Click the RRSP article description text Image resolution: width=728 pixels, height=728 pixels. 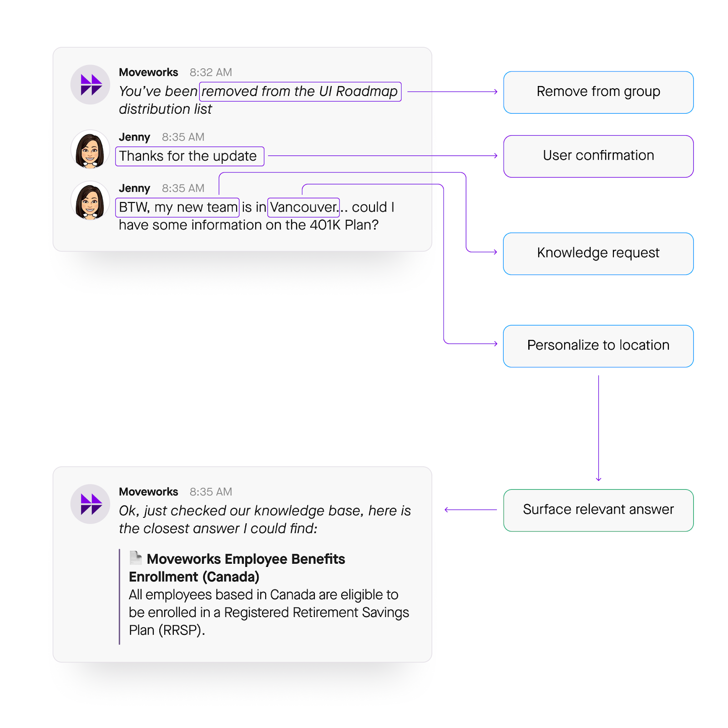tap(268, 612)
